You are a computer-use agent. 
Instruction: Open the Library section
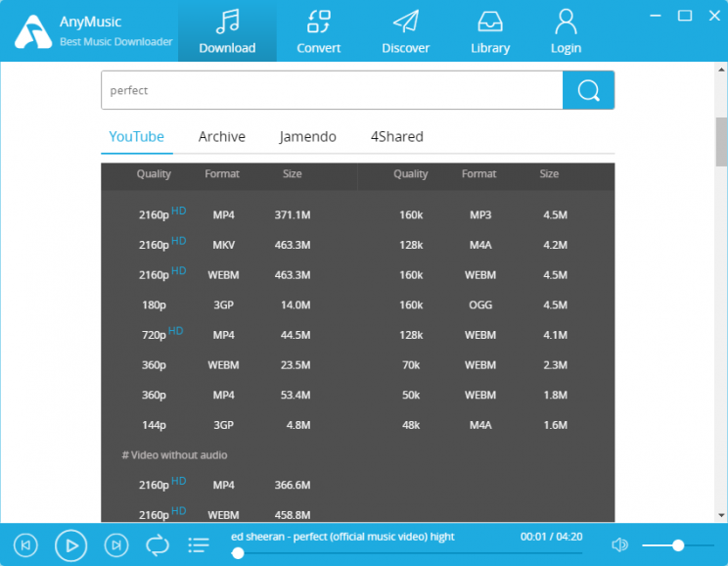click(490, 32)
